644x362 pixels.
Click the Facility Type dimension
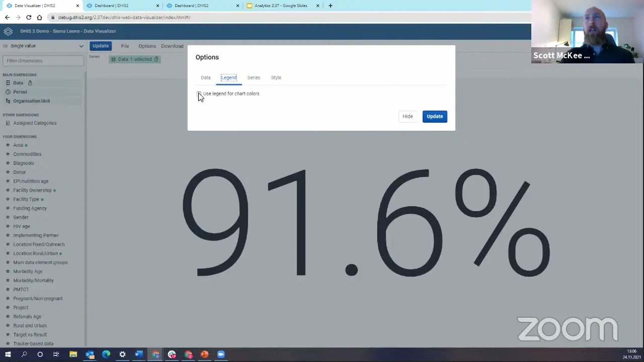(26, 199)
